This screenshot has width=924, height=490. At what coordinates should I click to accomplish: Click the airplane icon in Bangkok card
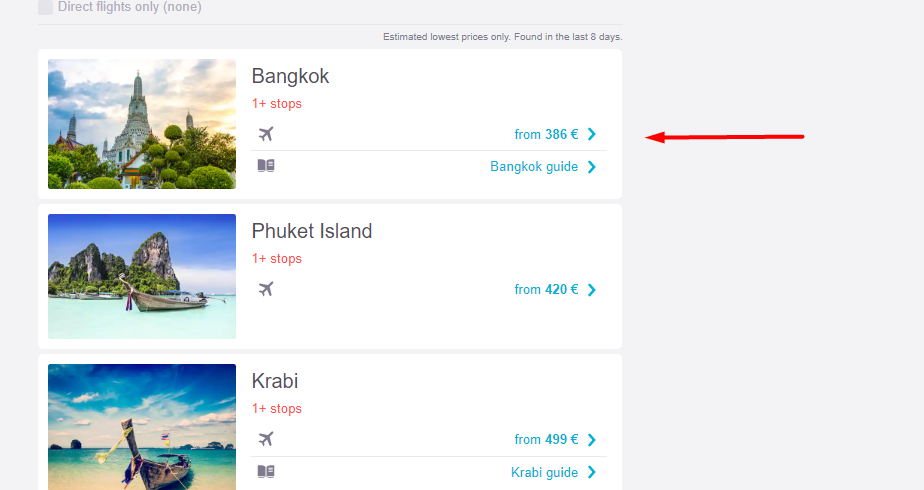tap(266, 134)
